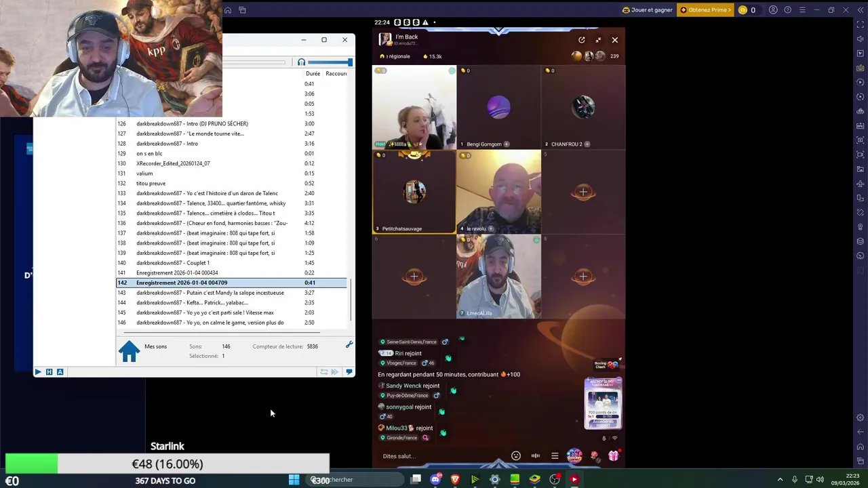Image resolution: width=868 pixels, height=488 pixels.
Task: Open OBS Studio from the taskbar
Action: 555,479
